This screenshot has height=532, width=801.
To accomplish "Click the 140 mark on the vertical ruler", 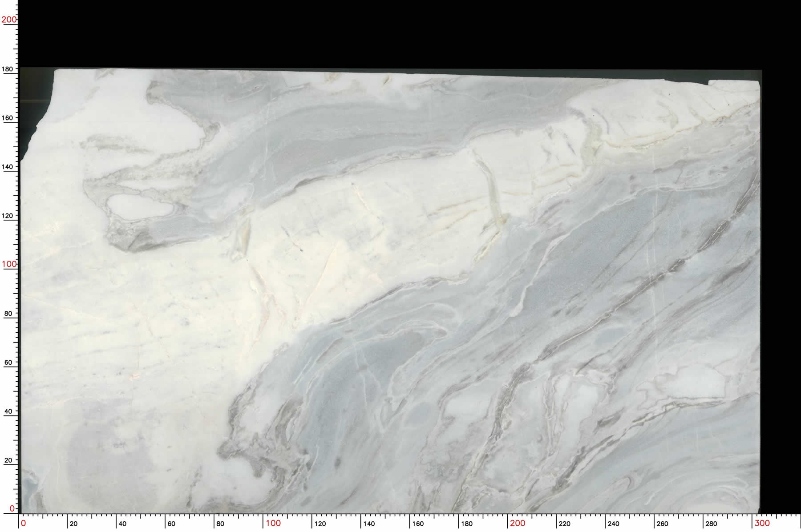I will [x=8, y=167].
